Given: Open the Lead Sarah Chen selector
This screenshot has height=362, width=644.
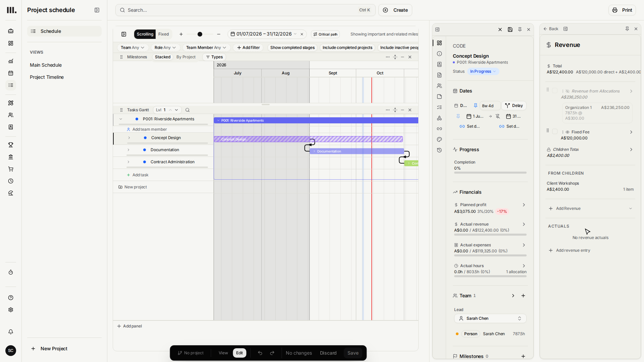Looking at the screenshot, I should click(490, 318).
